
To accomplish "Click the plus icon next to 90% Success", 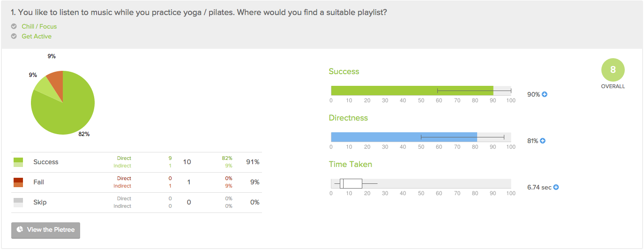I will (545, 94).
